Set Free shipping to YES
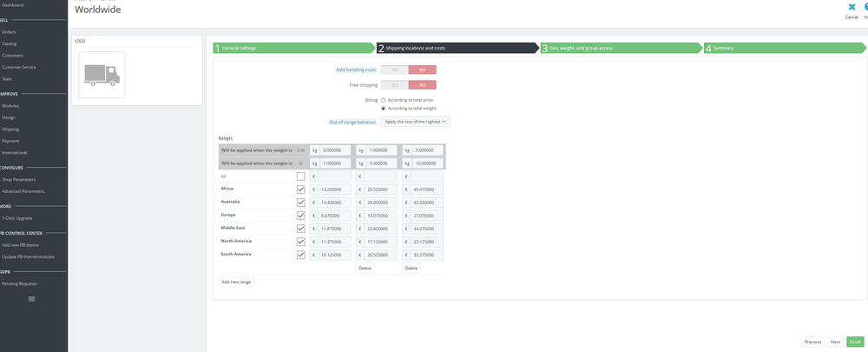This screenshot has height=352, width=868. pyautogui.click(x=395, y=85)
